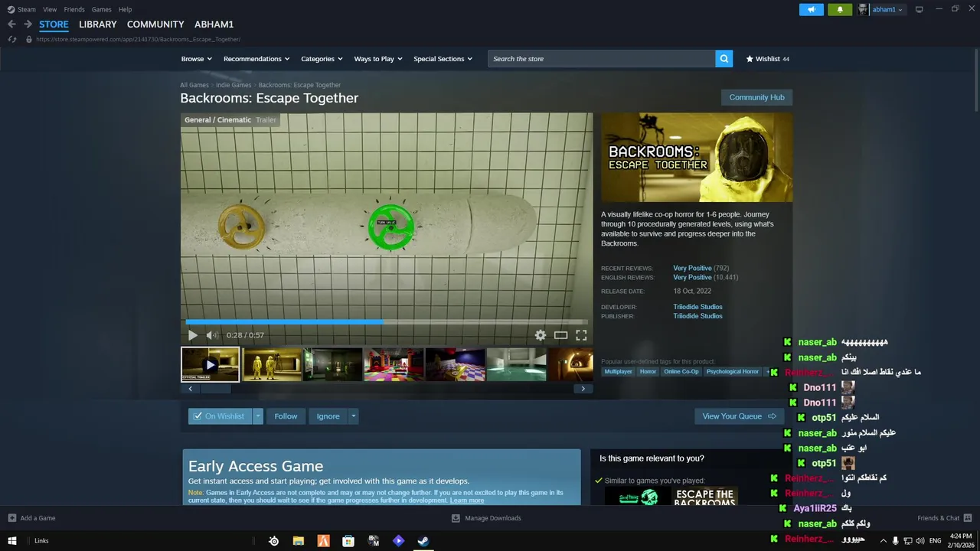Click the Steam icon on the taskbar
Viewport: 980px width, 551px height.
[423, 540]
